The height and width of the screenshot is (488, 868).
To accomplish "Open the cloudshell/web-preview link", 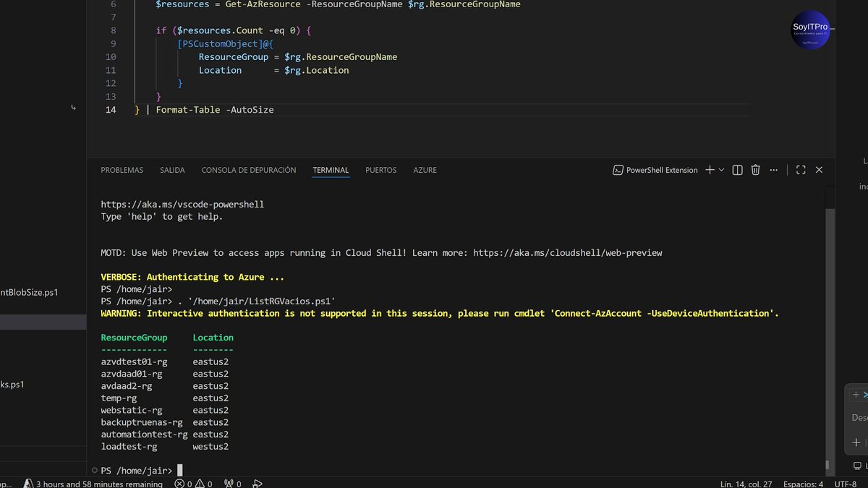I will (568, 253).
